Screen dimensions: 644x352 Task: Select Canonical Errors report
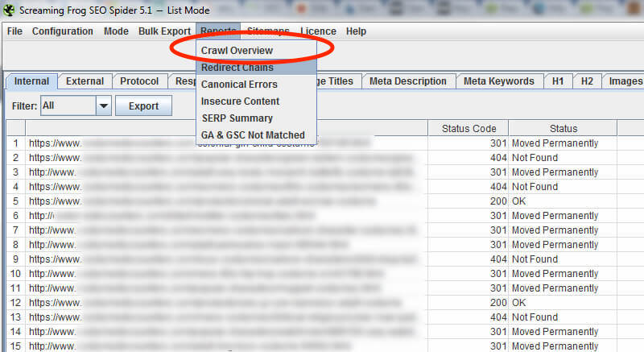[239, 85]
